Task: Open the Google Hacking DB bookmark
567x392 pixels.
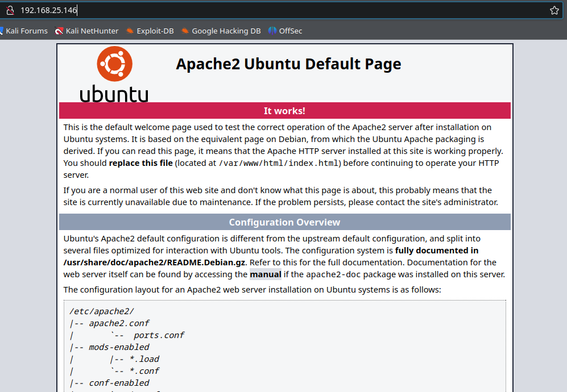Action: (221, 31)
